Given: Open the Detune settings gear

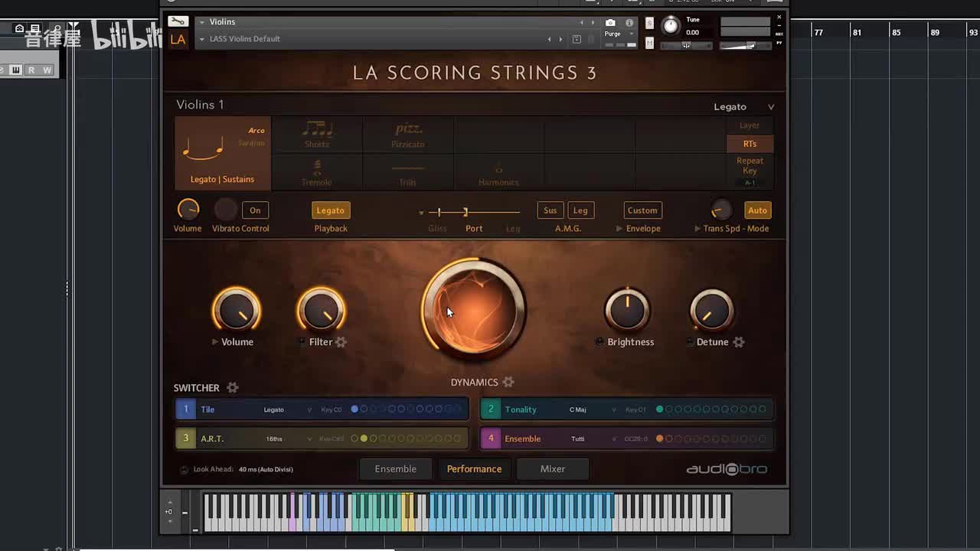Looking at the screenshot, I should 738,342.
